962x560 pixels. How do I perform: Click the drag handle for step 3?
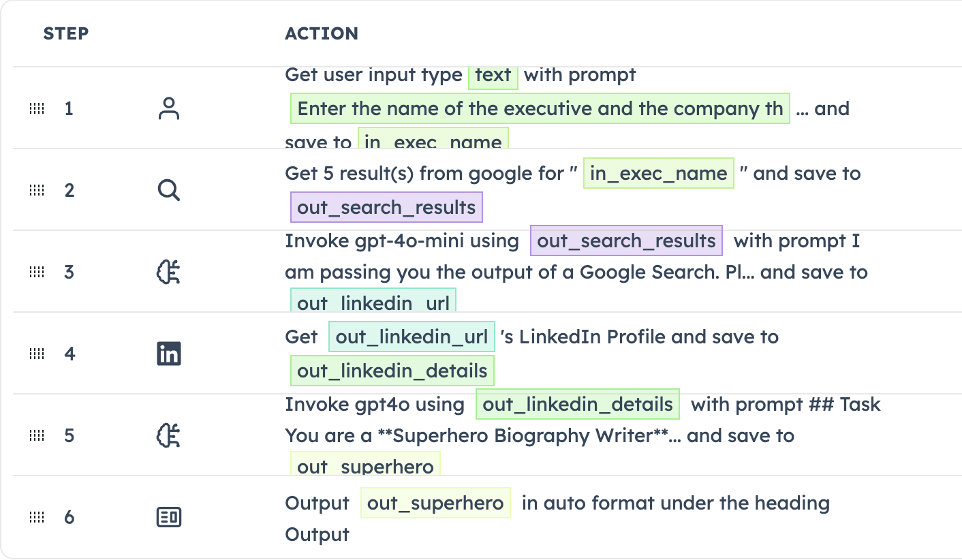pos(37,272)
